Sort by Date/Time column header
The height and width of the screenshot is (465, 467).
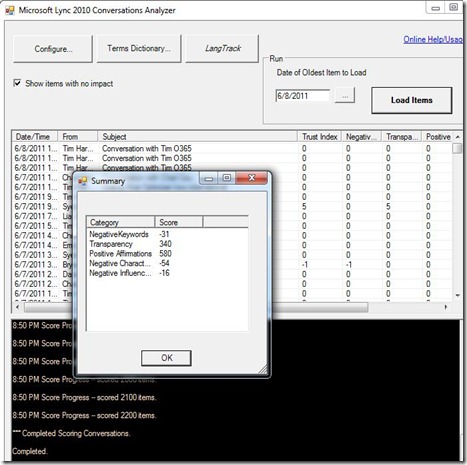35,137
